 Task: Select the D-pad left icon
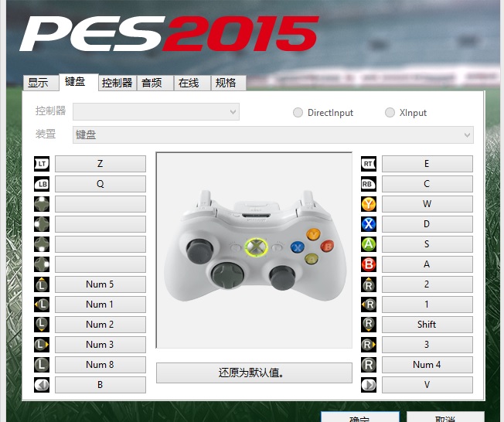click(x=42, y=224)
